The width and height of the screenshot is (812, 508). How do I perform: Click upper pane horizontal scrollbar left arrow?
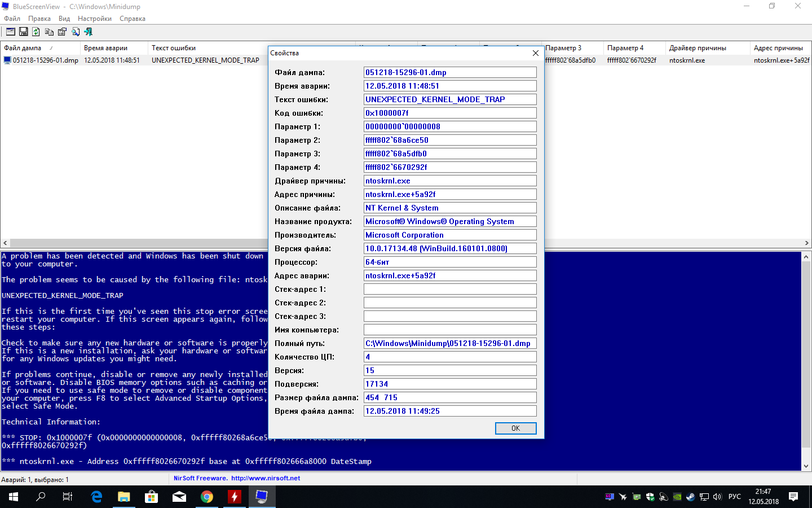[5, 243]
